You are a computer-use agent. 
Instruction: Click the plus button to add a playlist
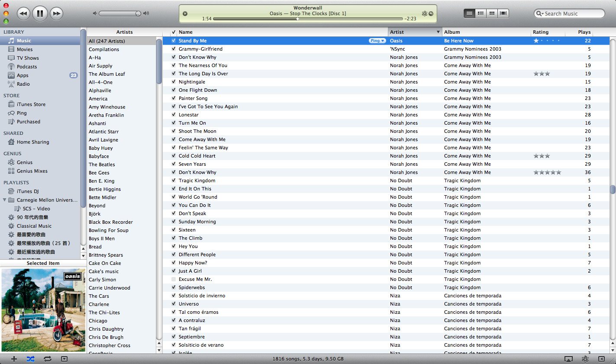tap(14, 359)
